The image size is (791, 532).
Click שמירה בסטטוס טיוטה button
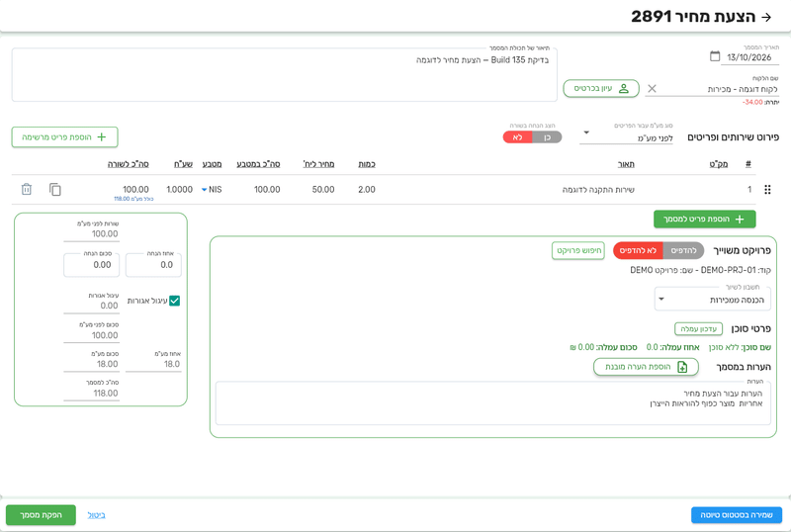coord(736,515)
